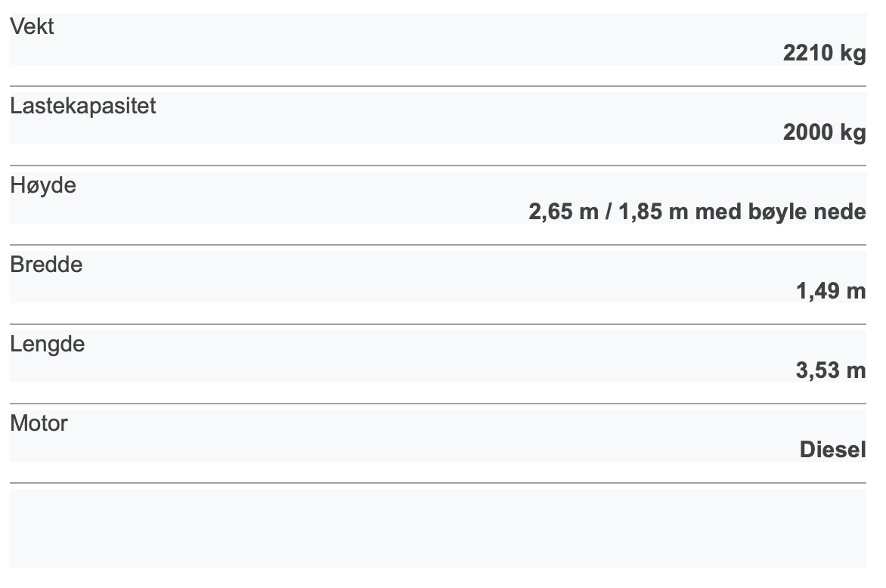
Task: Click the slash separator in the height value
Action: pyautogui.click(x=609, y=212)
